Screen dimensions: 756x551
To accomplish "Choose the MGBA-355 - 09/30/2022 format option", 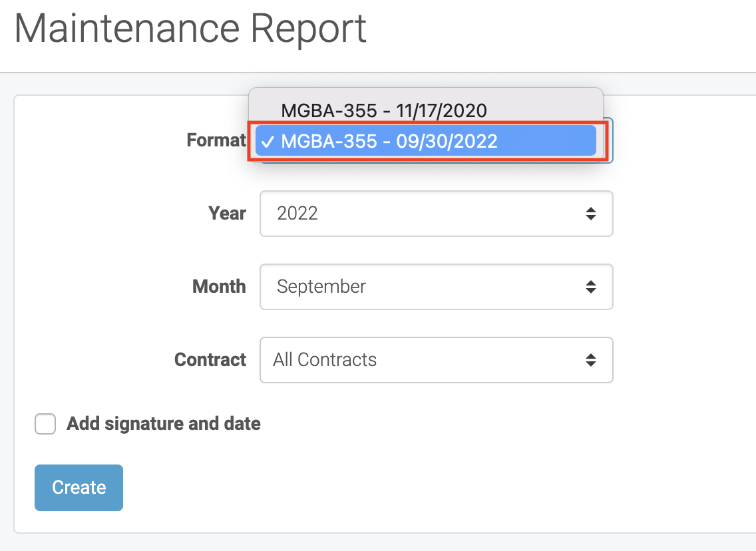I will tap(389, 141).
